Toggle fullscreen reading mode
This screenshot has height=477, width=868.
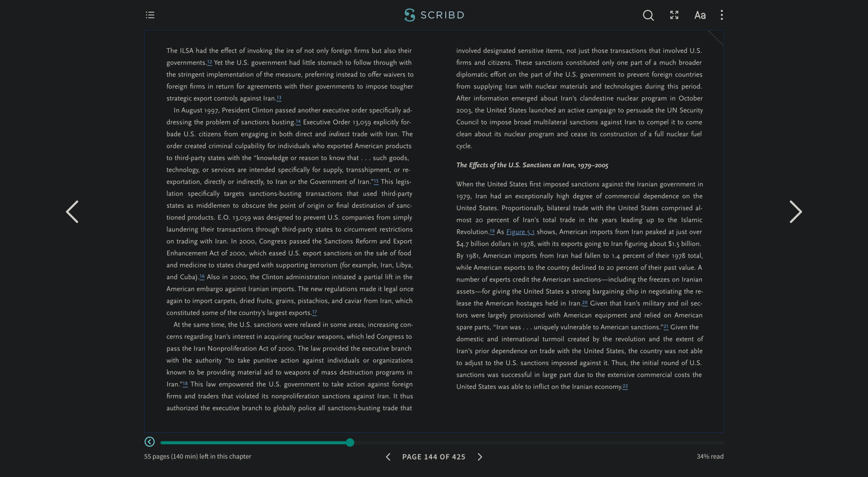pos(674,15)
